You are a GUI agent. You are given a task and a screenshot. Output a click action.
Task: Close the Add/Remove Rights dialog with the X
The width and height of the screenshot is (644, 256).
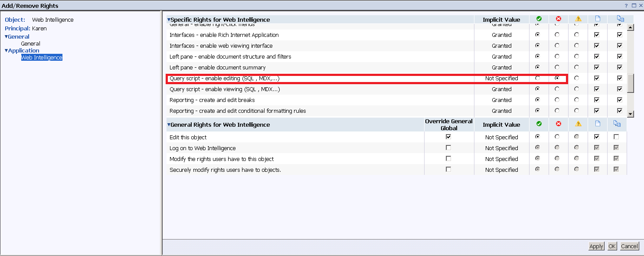pyautogui.click(x=641, y=6)
